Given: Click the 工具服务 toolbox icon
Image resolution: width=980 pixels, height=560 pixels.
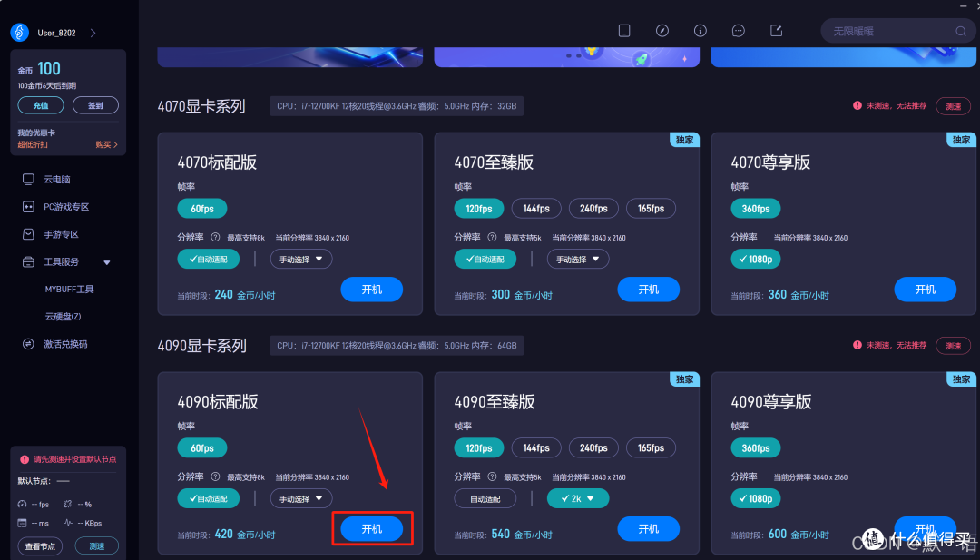Looking at the screenshot, I should click(28, 262).
